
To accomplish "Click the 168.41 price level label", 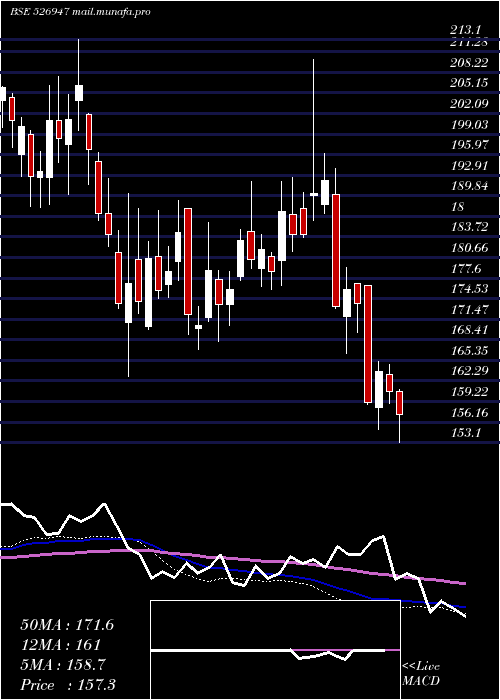I will click(x=469, y=330).
